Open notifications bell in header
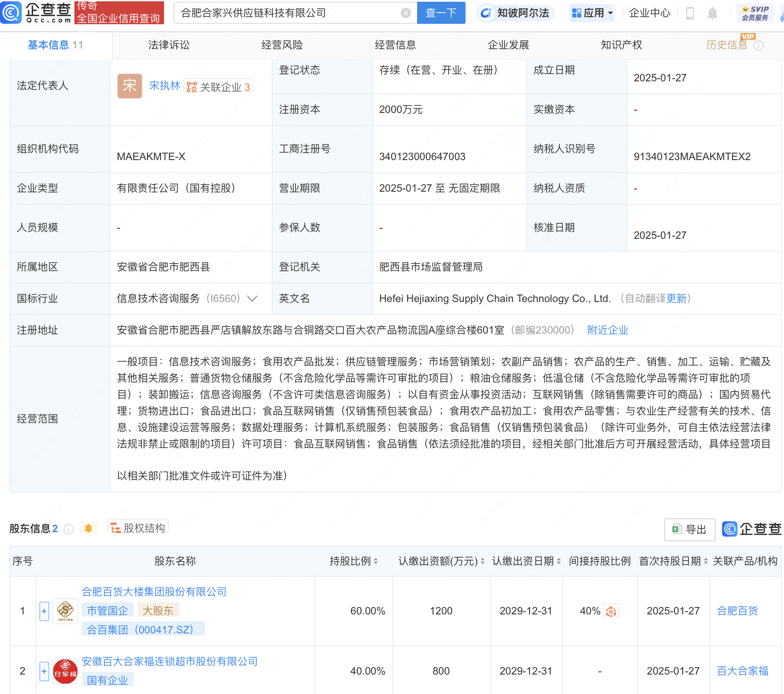The height and width of the screenshot is (694, 784). [712, 13]
